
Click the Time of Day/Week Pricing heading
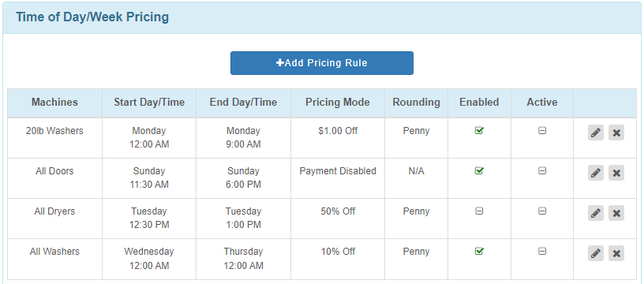[92, 17]
